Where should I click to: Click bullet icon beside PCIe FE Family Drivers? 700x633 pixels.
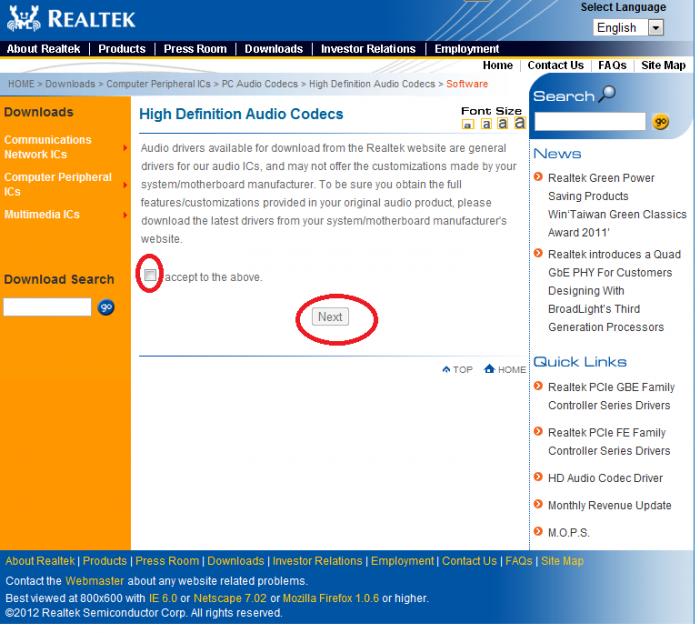coord(538,432)
